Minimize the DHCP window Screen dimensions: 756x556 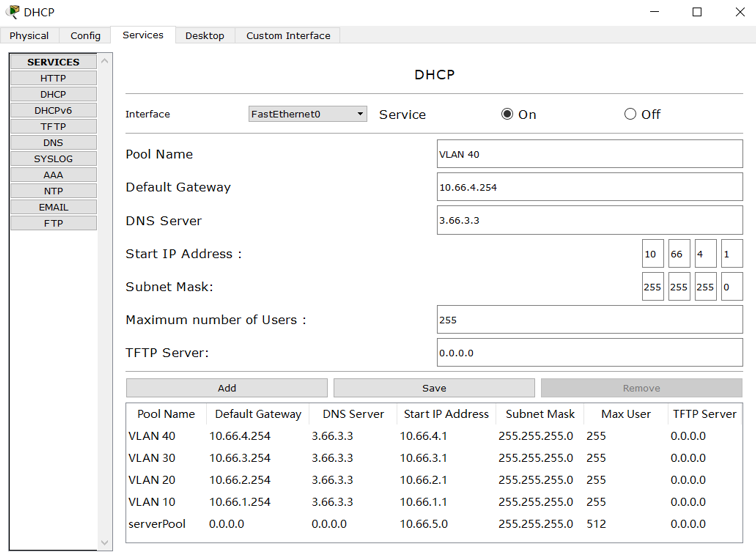654,12
